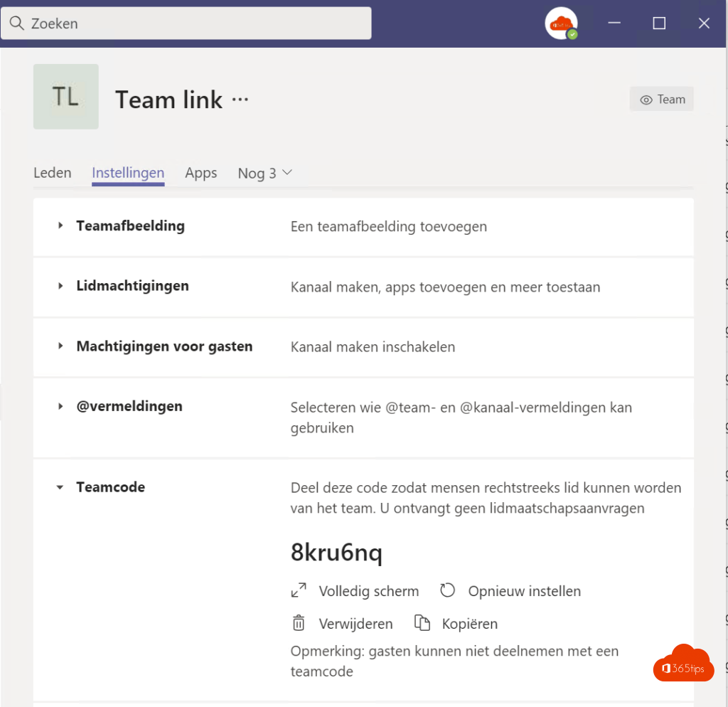Click the @vermeldingen heading
Viewport: 728px width, 707px height.
(x=129, y=406)
